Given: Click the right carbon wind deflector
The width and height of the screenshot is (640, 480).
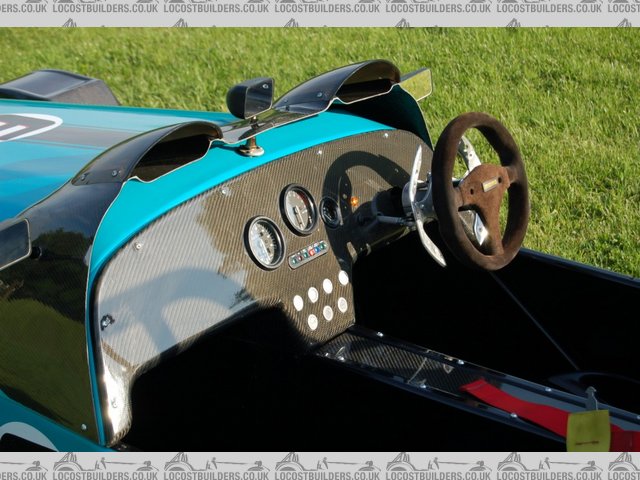Looking at the screenshot, I should [x=340, y=85].
